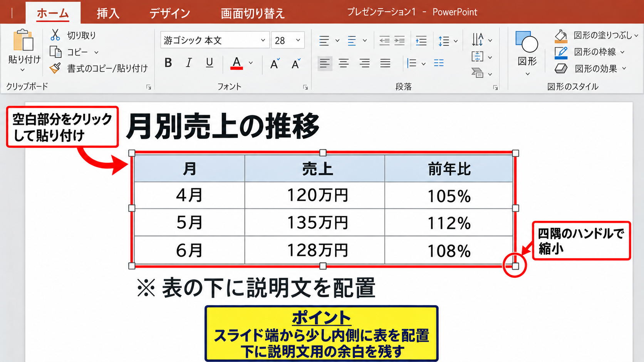644x362 pixels.
Task: Expand the numbered list dropdown arrow
Action: coord(365,40)
